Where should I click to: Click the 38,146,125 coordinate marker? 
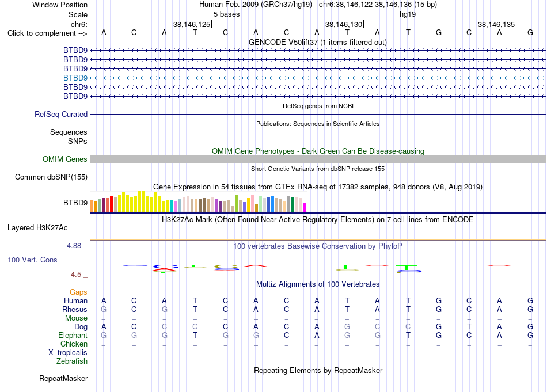192,24
